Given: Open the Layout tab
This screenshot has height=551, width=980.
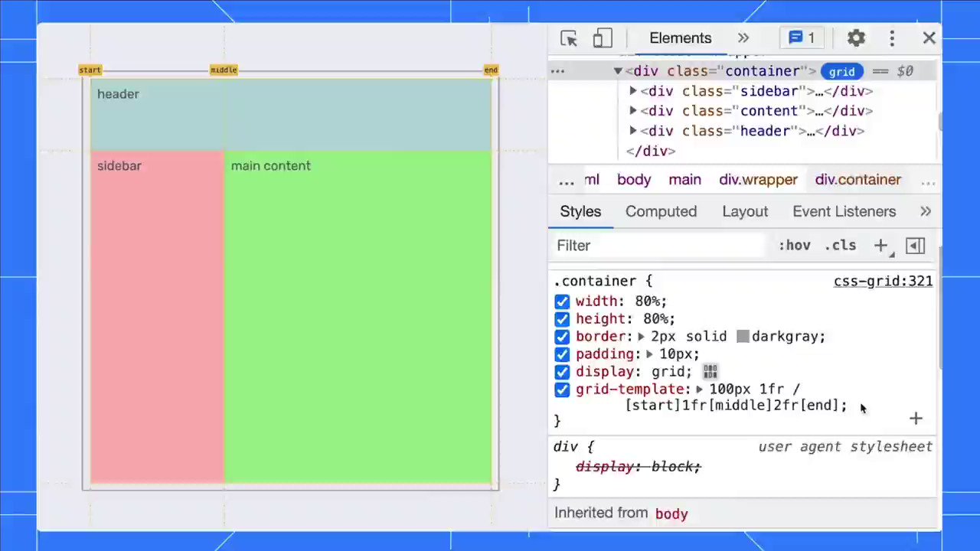Looking at the screenshot, I should pos(744,211).
